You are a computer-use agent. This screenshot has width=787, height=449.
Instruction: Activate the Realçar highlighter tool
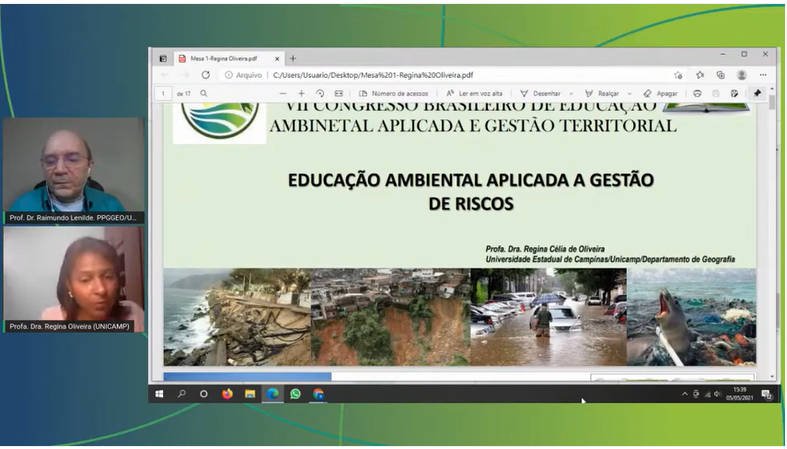tap(602, 93)
